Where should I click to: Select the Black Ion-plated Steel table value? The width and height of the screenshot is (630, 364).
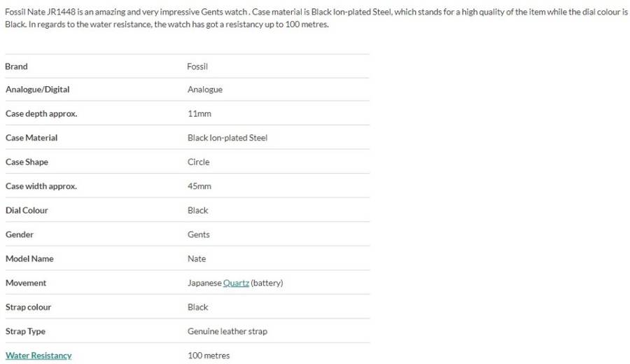pyautogui.click(x=227, y=138)
